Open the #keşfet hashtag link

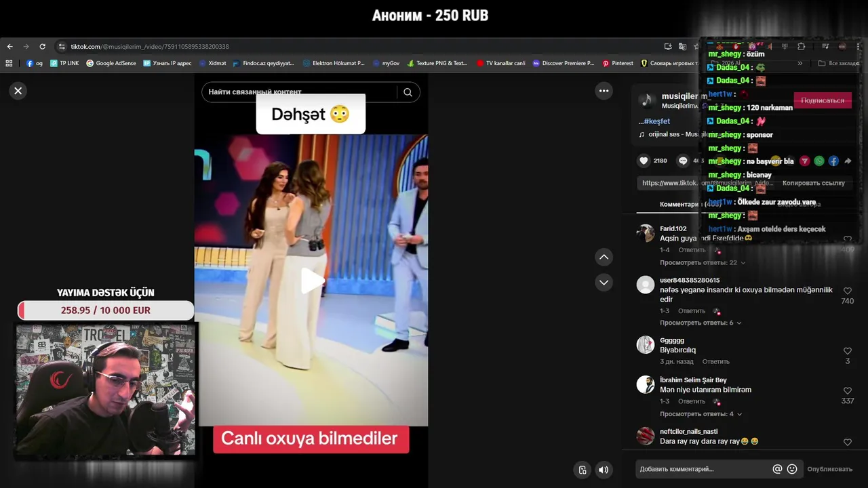(654, 121)
